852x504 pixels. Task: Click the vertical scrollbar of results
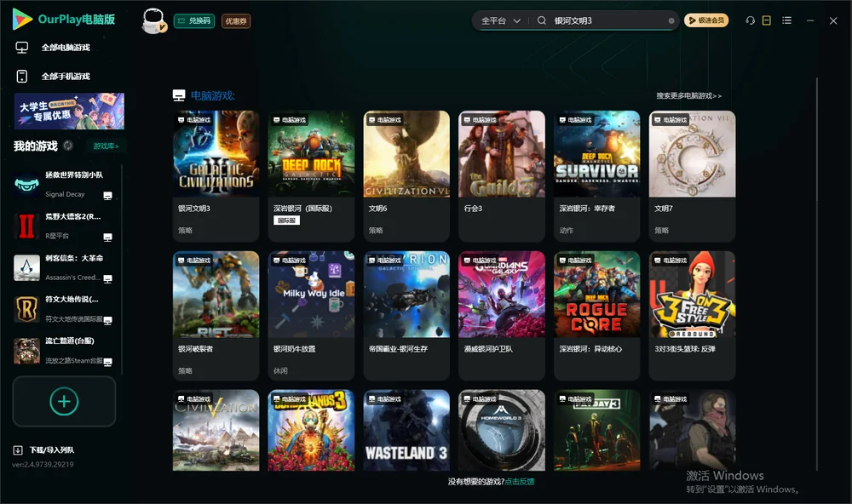point(817,274)
